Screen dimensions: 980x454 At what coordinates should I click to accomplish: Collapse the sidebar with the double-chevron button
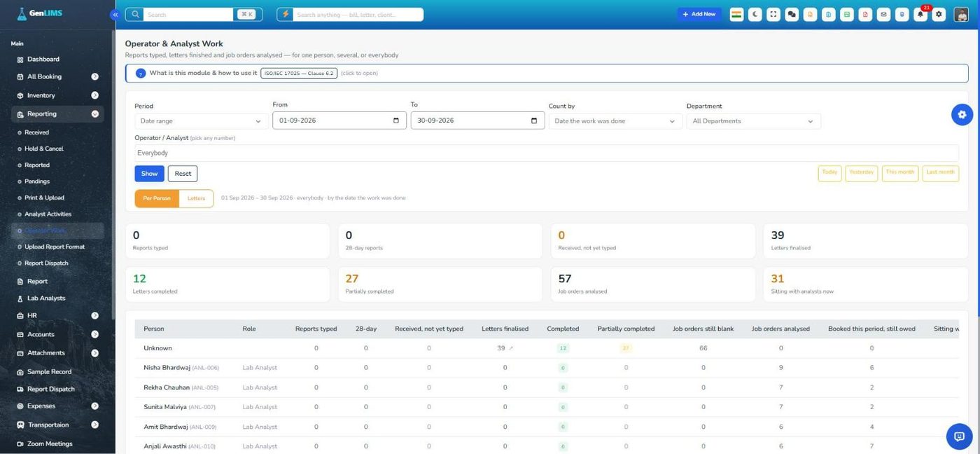click(115, 14)
